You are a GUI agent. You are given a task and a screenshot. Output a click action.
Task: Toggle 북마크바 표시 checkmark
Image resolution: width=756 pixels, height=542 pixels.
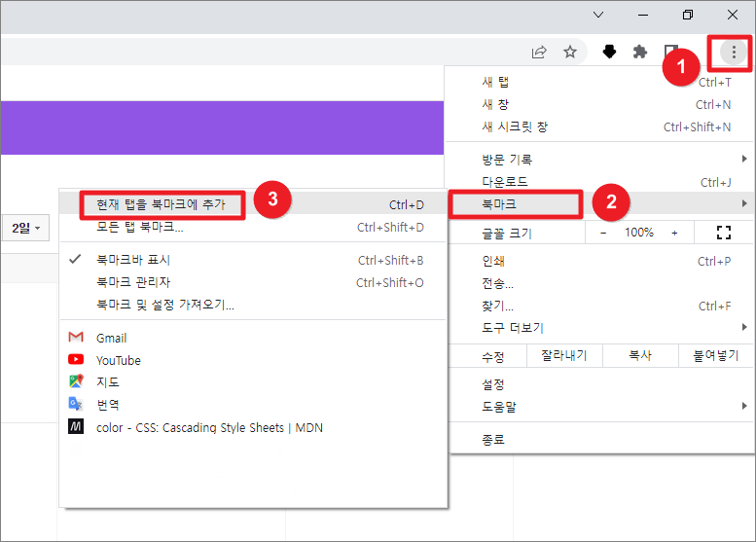point(254,260)
